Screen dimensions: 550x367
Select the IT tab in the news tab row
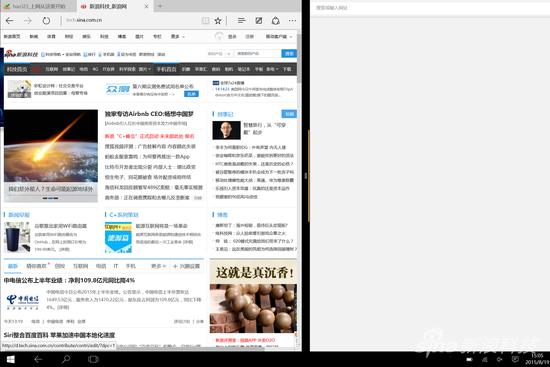point(116,266)
